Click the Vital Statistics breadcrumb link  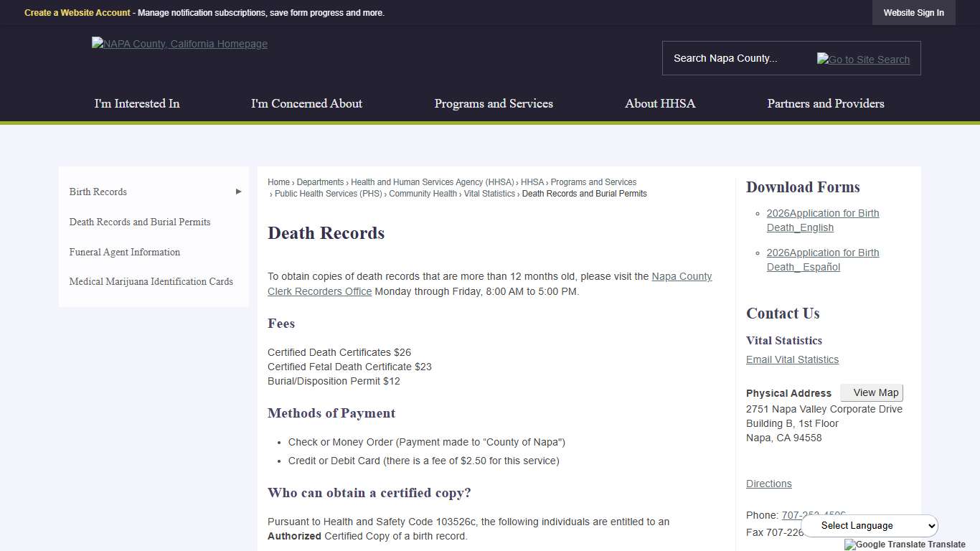pos(489,194)
